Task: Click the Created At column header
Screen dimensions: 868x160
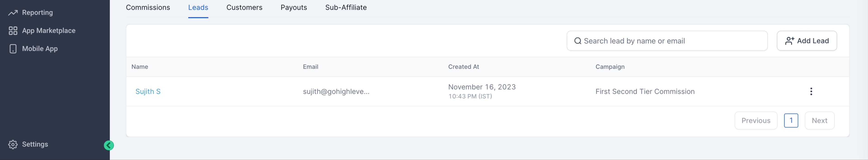Action: (463, 67)
